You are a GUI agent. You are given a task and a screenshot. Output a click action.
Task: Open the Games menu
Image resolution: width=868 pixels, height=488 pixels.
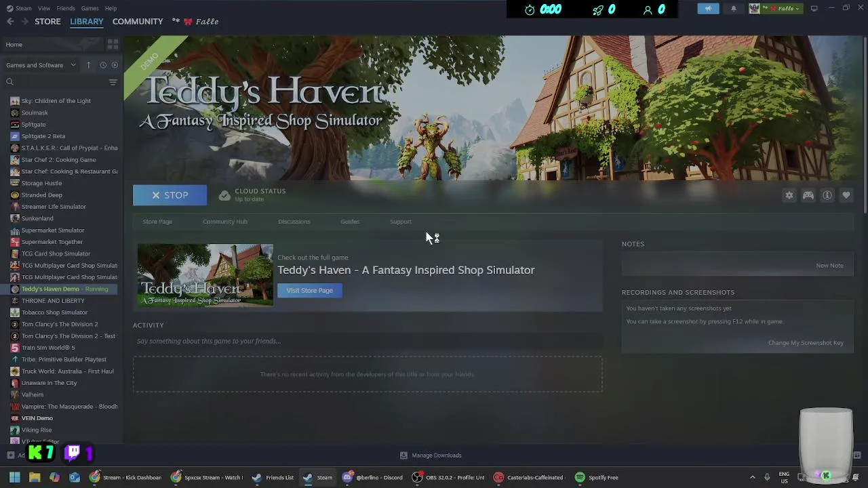pos(90,8)
